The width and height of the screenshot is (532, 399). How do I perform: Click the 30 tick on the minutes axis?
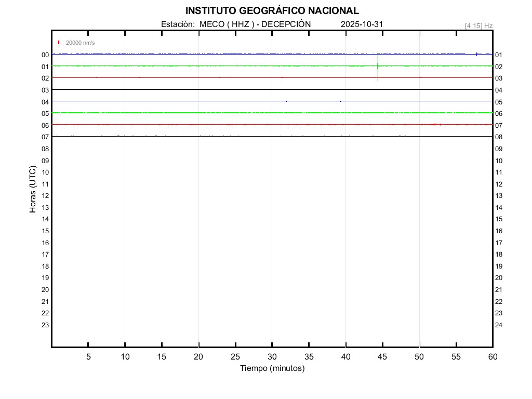(272, 356)
